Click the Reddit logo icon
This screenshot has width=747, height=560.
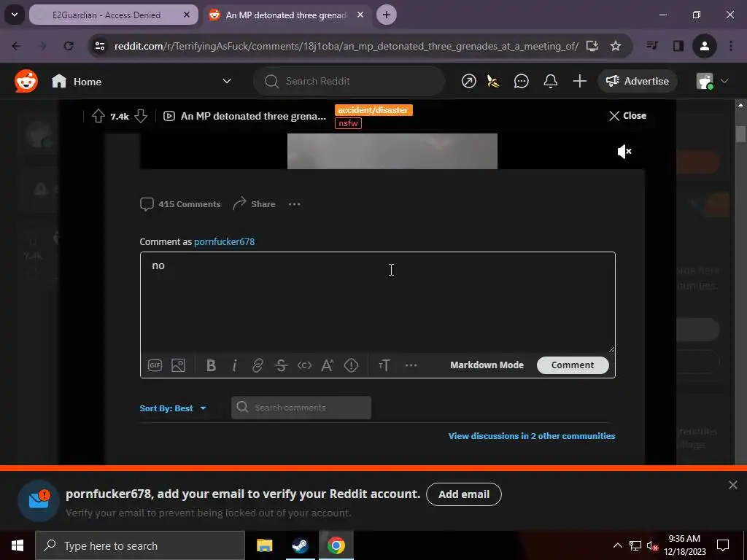coord(26,82)
